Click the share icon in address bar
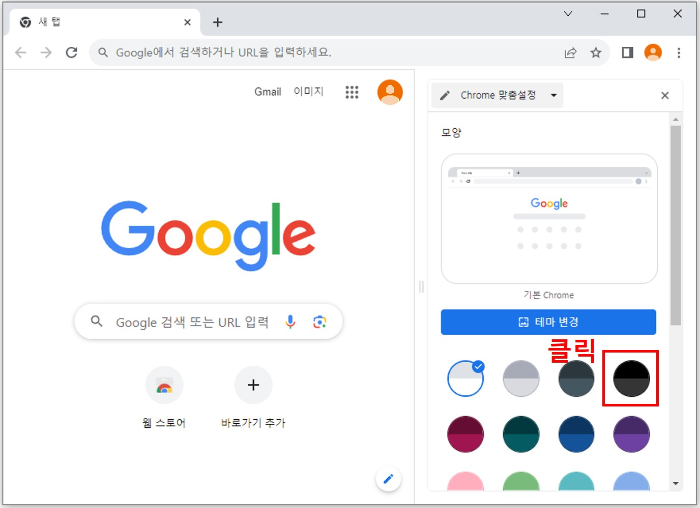The image size is (700, 508). [x=571, y=53]
